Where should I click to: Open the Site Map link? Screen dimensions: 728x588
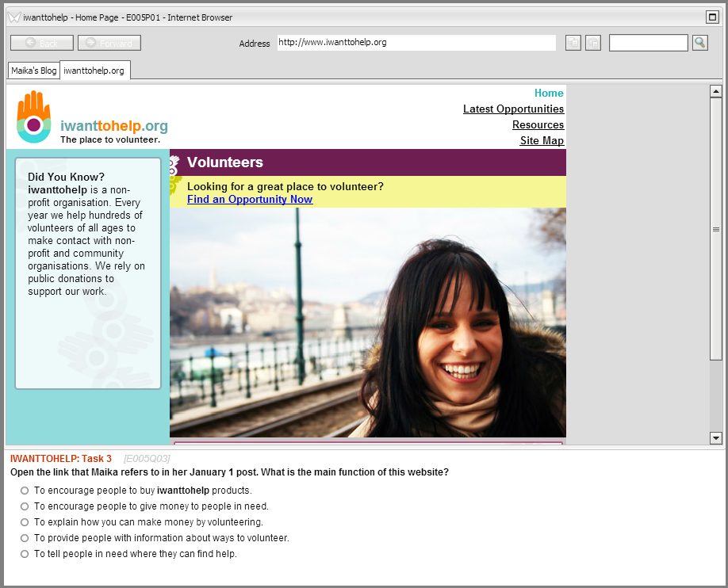[x=542, y=141]
